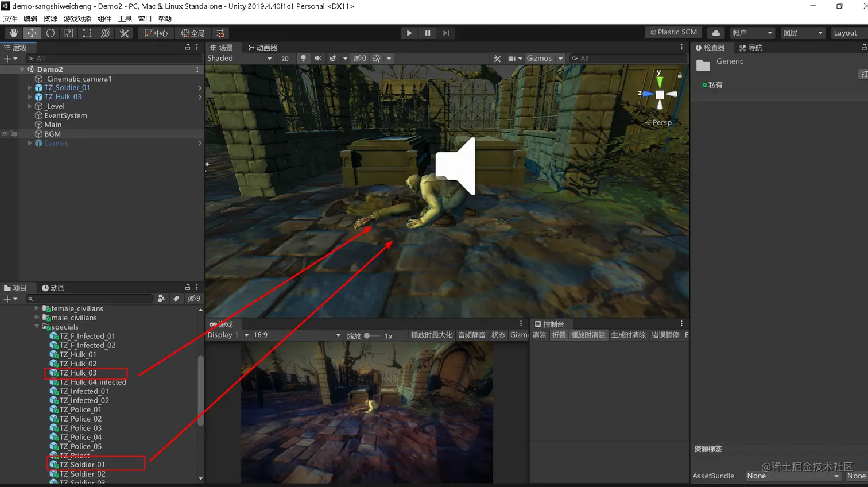The width and height of the screenshot is (868, 487).
Task: Select TZ_Soldier_01 prefab in project
Action: click(x=82, y=465)
